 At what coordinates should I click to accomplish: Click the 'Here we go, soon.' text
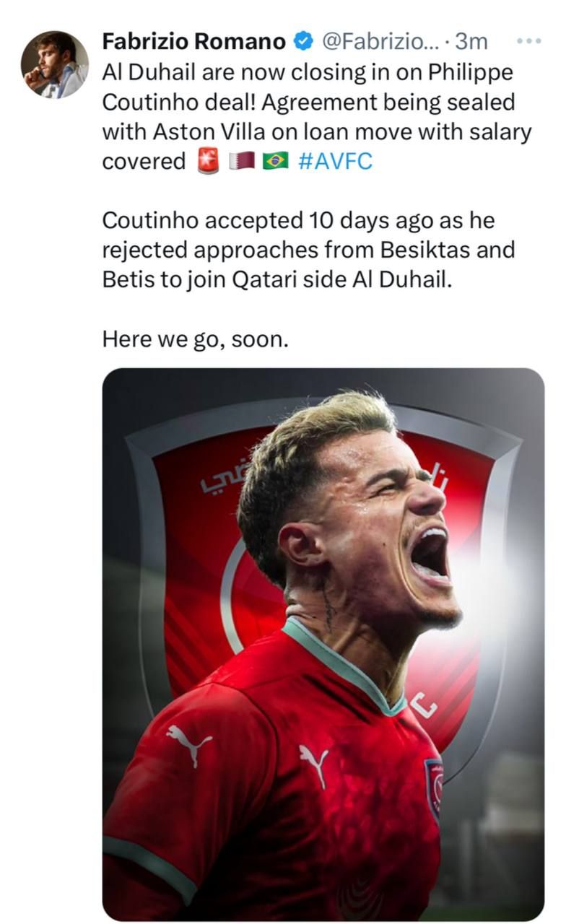(x=195, y=339)
